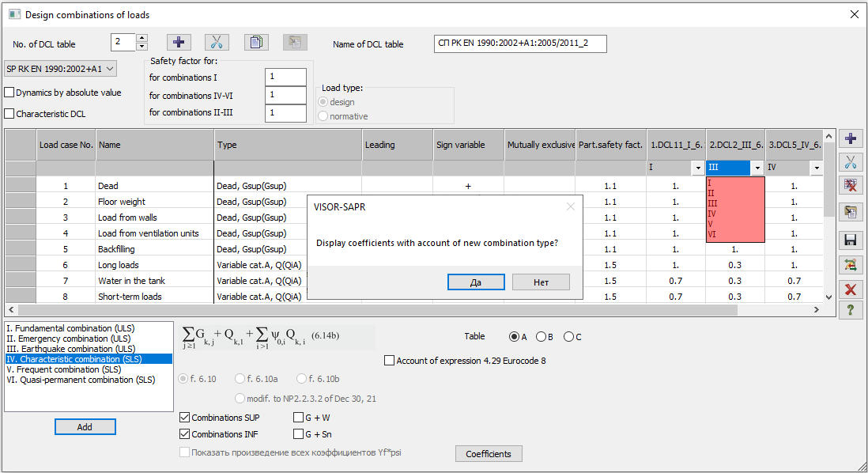Click the delete-table-row icon with red cross
Screen dimensions: 868x473
point(851,187)
